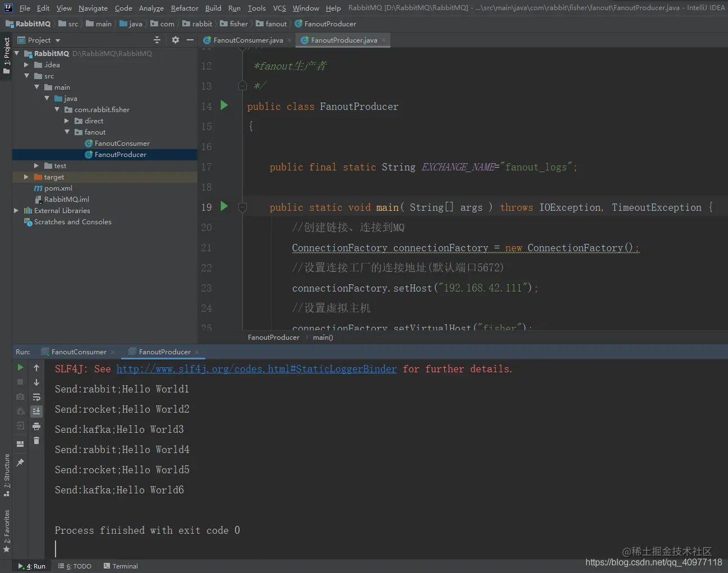The height and width of the screenshot is (573, 728).
Task: Open the 4: Run tool window button
Action: 32,566
